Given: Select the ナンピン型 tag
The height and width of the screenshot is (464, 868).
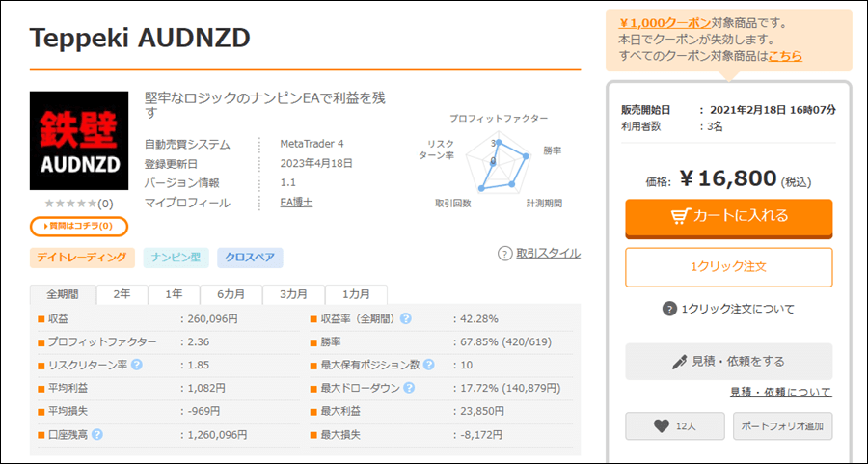Looking at the screenshot, I should pos(176,258).
